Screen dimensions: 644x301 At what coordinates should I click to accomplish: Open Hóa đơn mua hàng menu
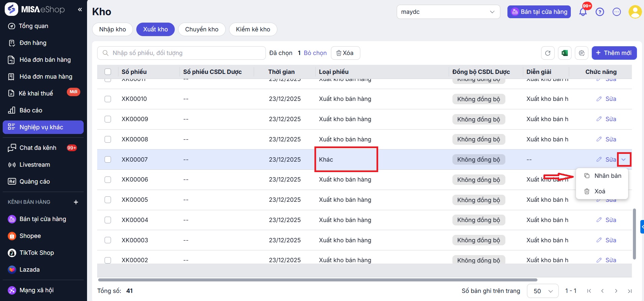pos(43,77)
